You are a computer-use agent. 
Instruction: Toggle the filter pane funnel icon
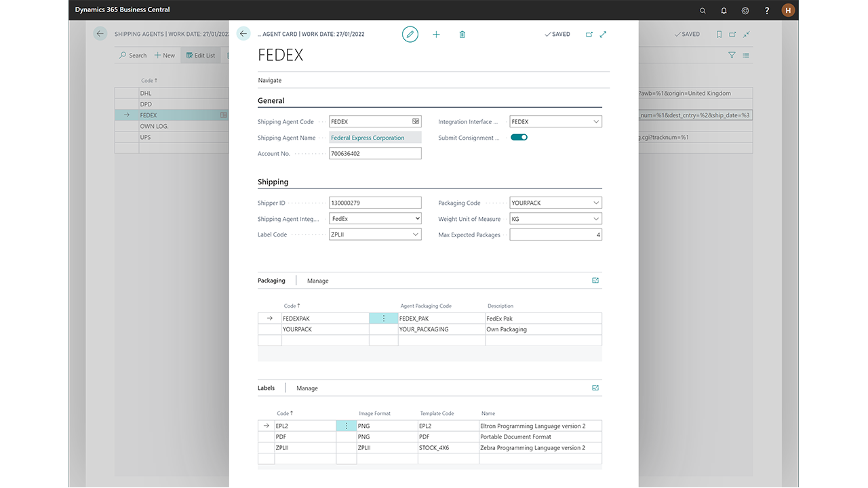732,55
